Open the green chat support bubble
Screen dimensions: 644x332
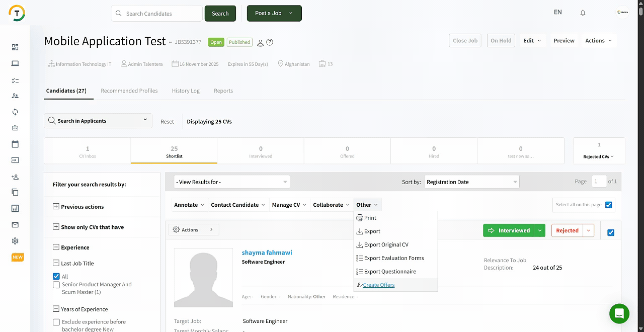(x=619, y=314)
